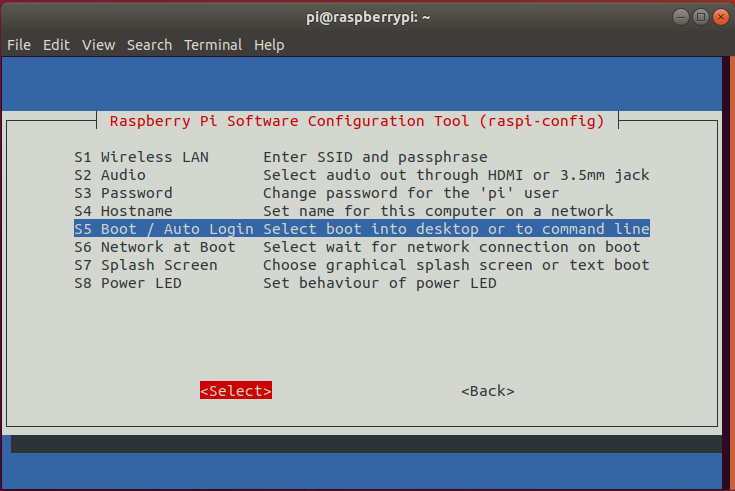Open the Search menu

[150, 45]
